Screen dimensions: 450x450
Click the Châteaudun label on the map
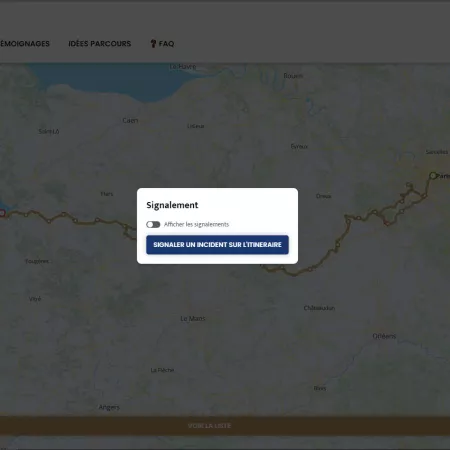pyautogui.click(x=319, y=308)
